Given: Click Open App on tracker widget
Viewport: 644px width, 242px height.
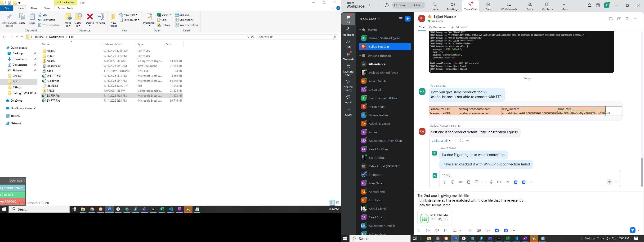Looking at the screenshot, I should point(17,181).
